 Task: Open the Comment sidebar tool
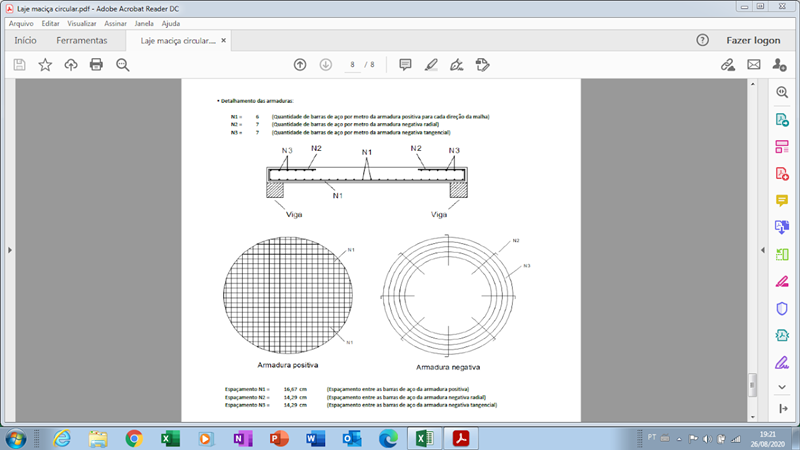(x=782, y=200)
